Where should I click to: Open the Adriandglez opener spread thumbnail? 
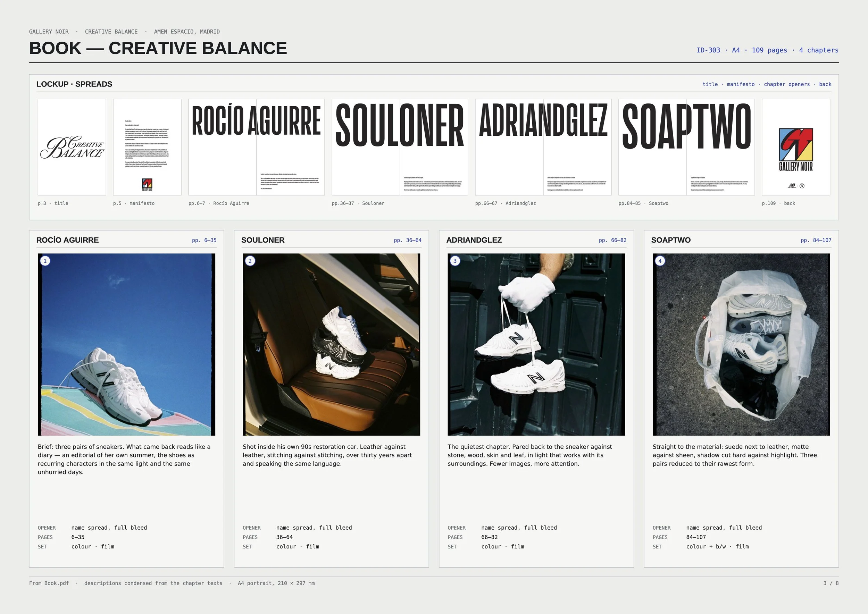(543, 147)
